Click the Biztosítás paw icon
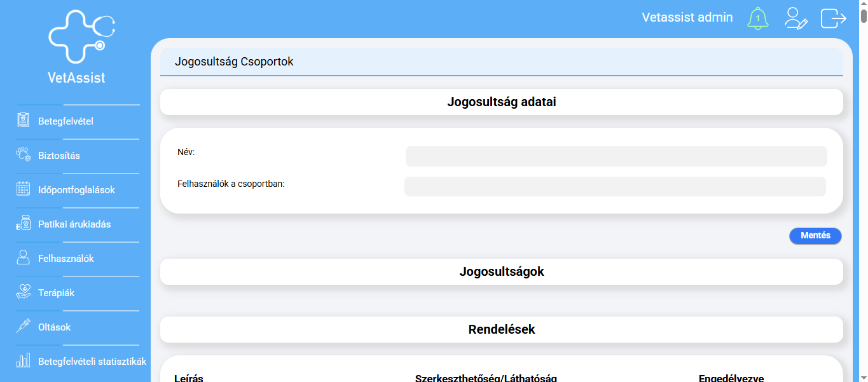This screenshot has width=868, height=382. pyautogui.click(x=24, y=155)
